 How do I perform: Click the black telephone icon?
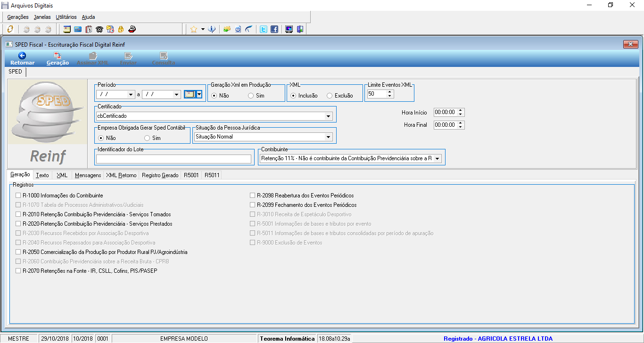[99, 29]
